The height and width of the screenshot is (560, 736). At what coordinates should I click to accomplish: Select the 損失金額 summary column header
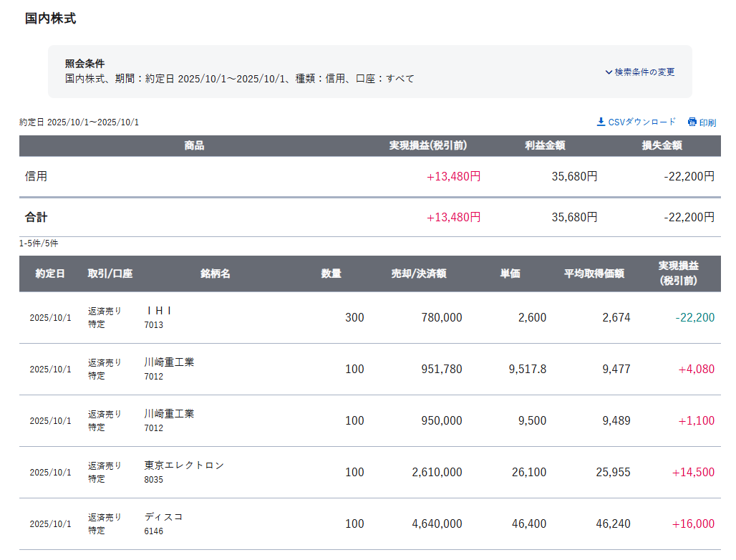[x=662, y=145]
